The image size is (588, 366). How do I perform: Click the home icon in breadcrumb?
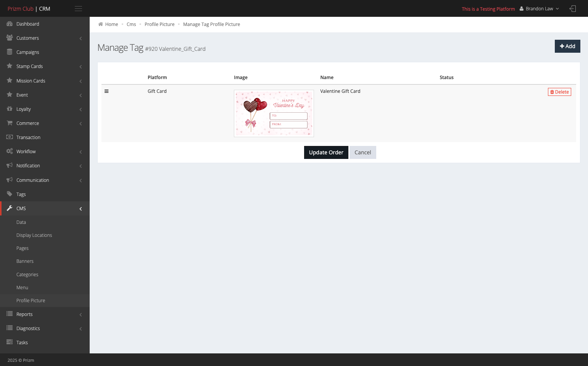pyautogui.click(x=101, y=24)
